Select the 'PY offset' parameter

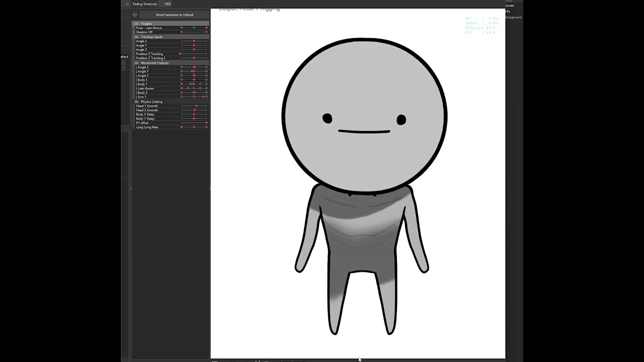pos(142,123)
